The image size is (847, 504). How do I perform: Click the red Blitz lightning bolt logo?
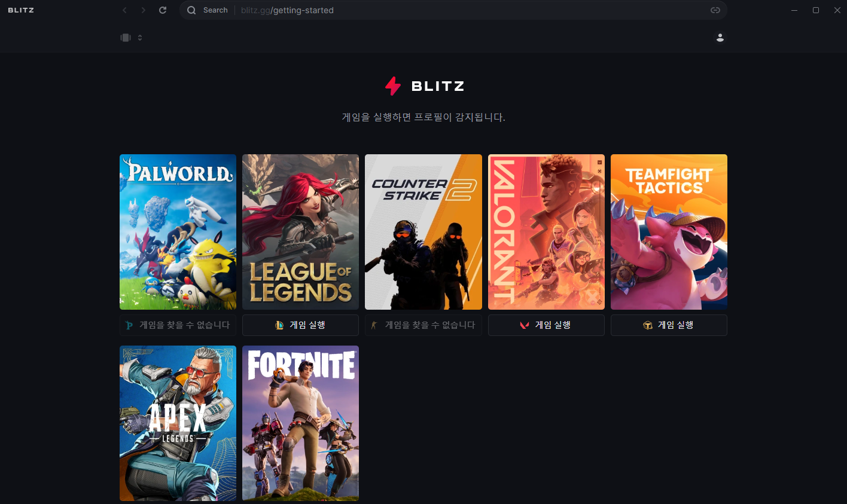tap(393, 86)
